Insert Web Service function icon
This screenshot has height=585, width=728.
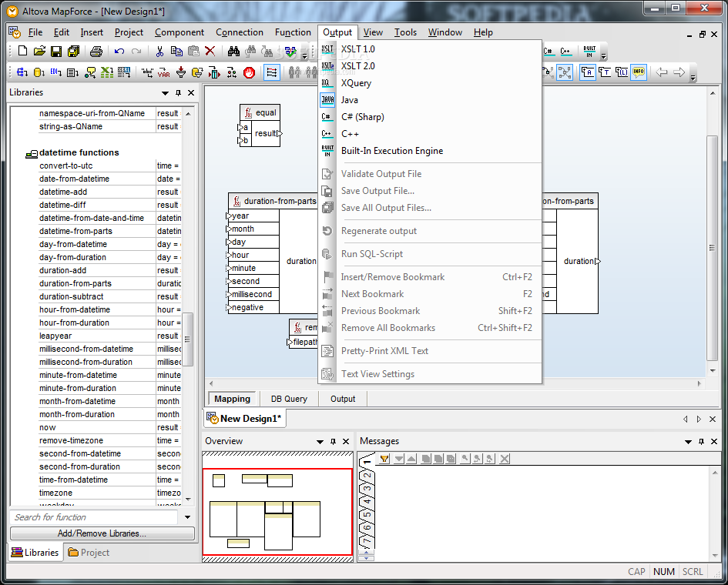(x=90, y=72)
